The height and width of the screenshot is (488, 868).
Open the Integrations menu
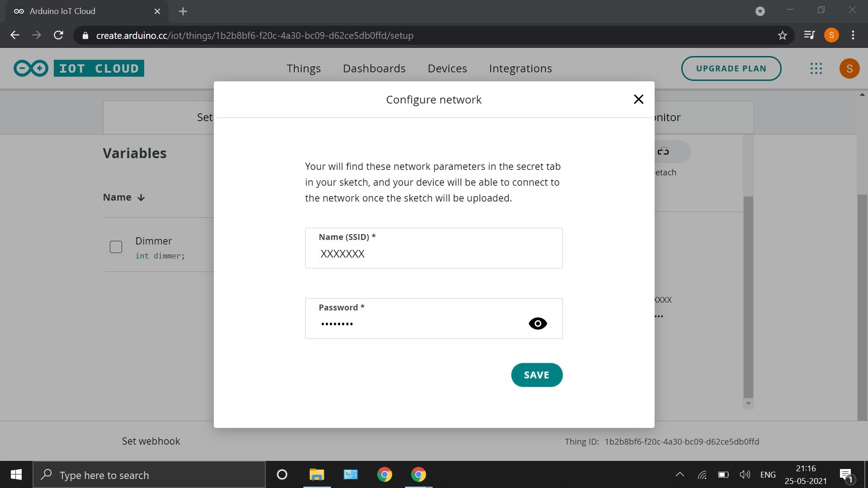point(520,68)
